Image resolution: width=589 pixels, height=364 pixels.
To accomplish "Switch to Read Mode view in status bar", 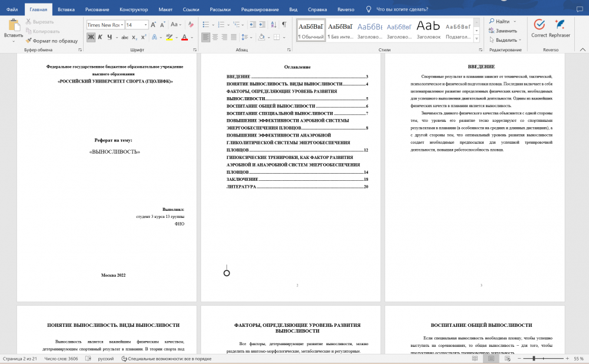I will point(475,359).
